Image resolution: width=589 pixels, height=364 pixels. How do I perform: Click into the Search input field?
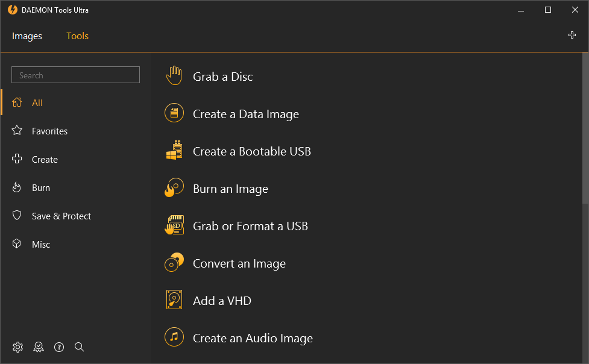tap(75, 75)
